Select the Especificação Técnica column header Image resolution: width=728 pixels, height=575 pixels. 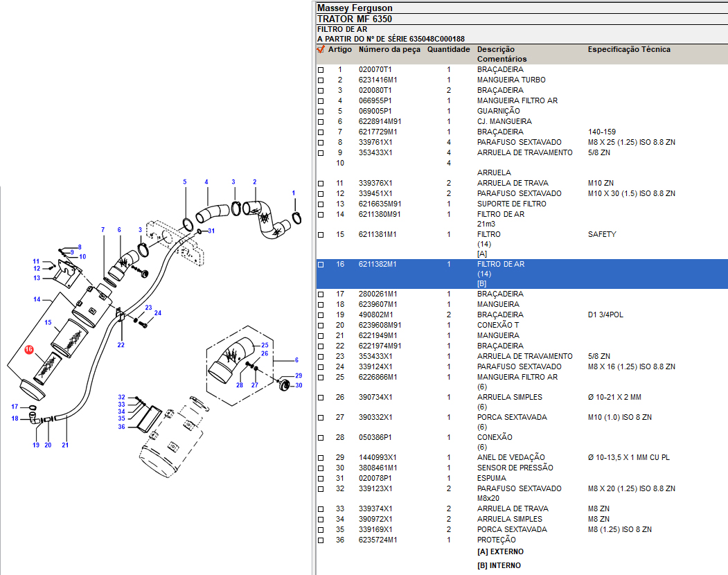(x=628, y=50)
